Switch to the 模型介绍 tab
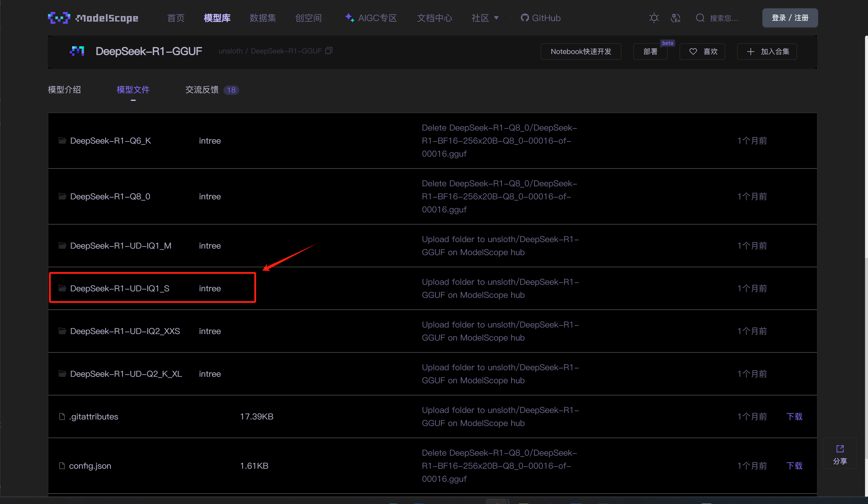868x504 pixels. point(64,90)
